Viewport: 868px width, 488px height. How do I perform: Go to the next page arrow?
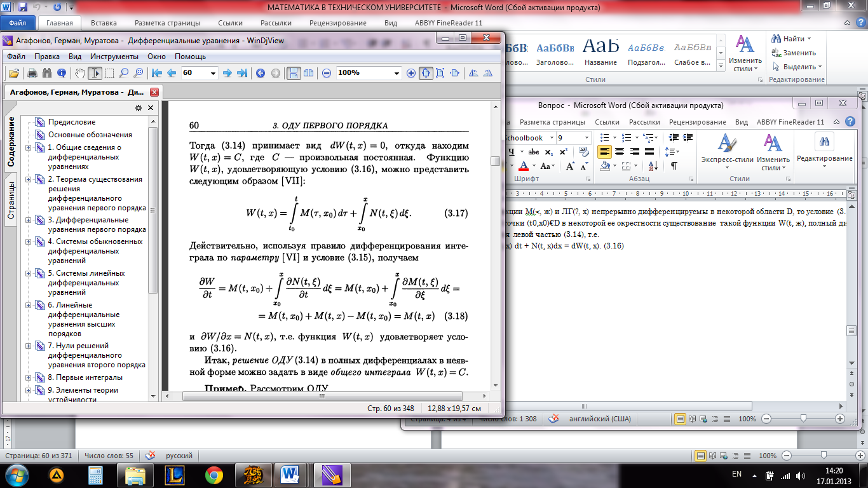coord(227,73)
